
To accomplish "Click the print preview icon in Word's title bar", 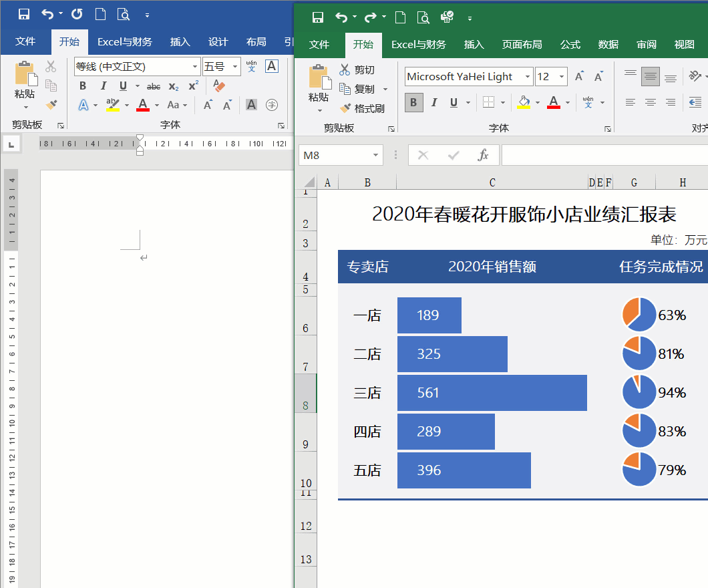I will click(x=123, y=14).
